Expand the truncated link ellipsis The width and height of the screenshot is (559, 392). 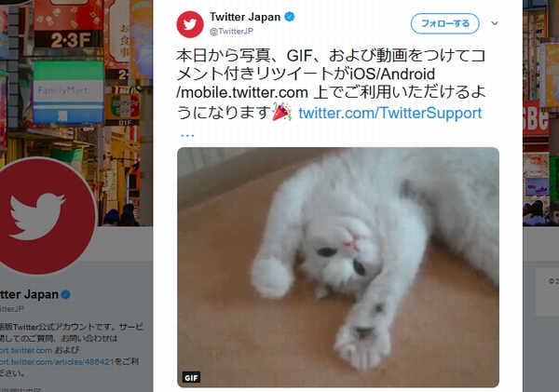click(x=187, y=135)
